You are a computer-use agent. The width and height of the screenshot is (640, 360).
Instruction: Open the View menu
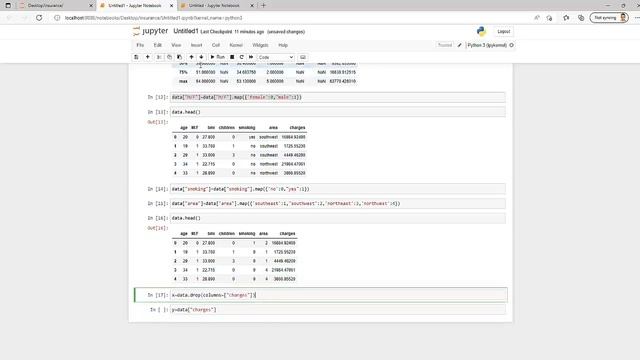(x=176, y=45)
